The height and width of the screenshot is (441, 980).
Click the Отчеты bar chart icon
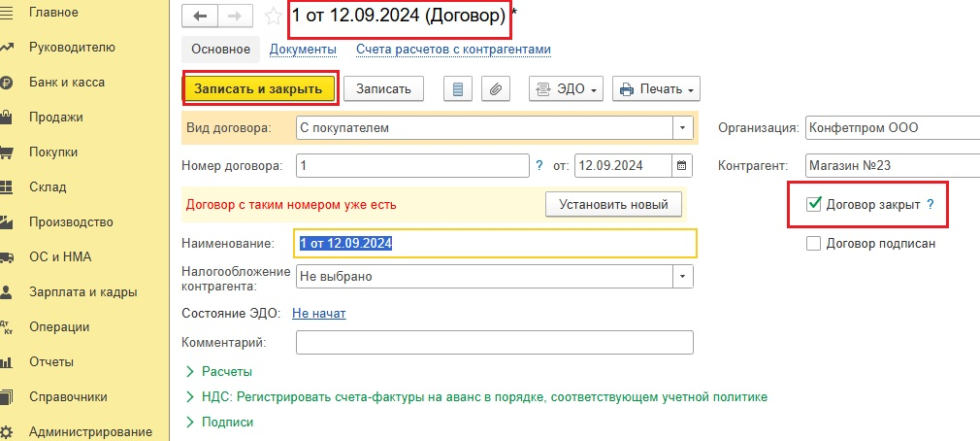coord(6,362)
